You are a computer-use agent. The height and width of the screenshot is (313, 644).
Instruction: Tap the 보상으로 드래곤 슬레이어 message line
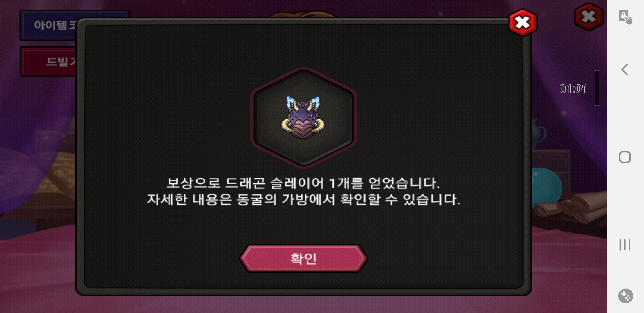tap(303, 183)
